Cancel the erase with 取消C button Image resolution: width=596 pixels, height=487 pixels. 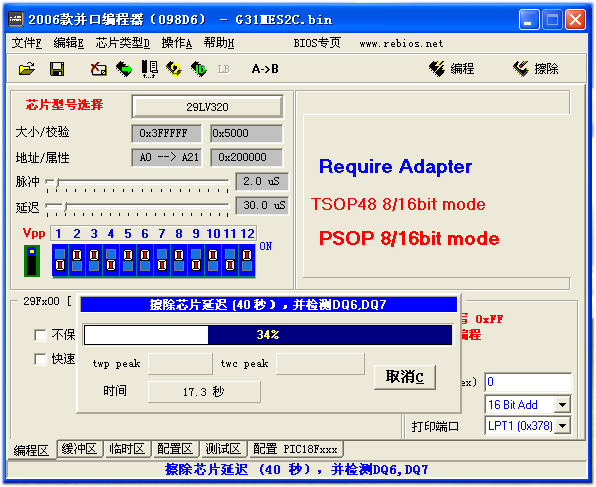pyautogui.click(x=404, y=377)
